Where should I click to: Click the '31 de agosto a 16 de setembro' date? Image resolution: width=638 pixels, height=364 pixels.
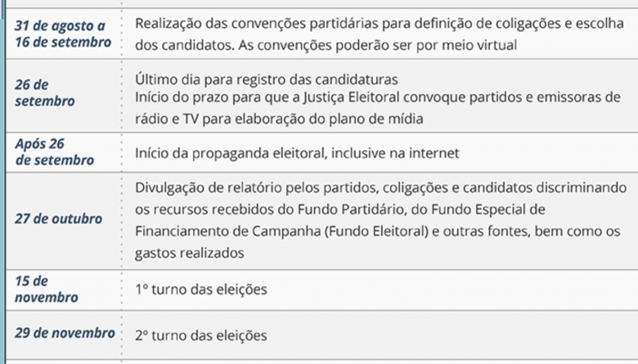click(63, 34)
